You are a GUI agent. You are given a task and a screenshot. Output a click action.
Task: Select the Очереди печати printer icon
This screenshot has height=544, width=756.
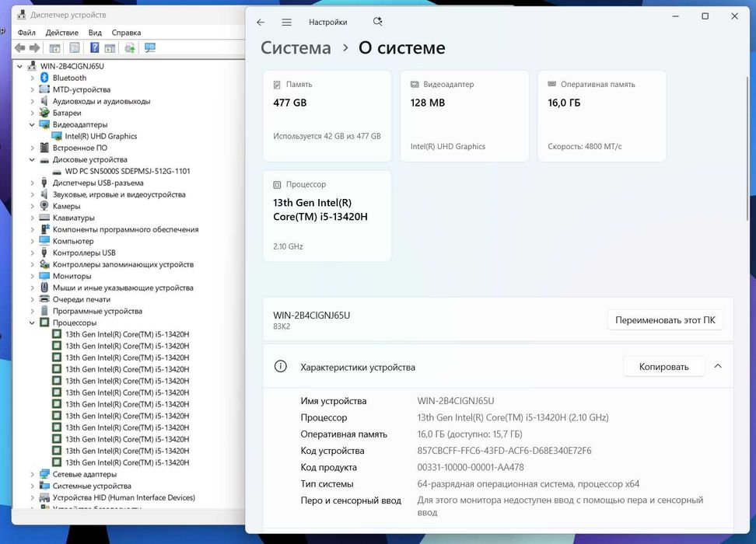(44, 299)
